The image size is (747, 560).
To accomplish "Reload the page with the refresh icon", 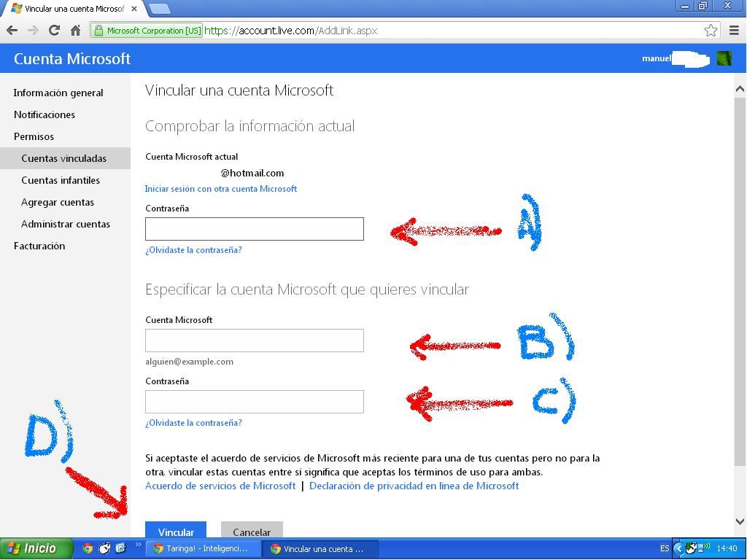I will point(54,31).
